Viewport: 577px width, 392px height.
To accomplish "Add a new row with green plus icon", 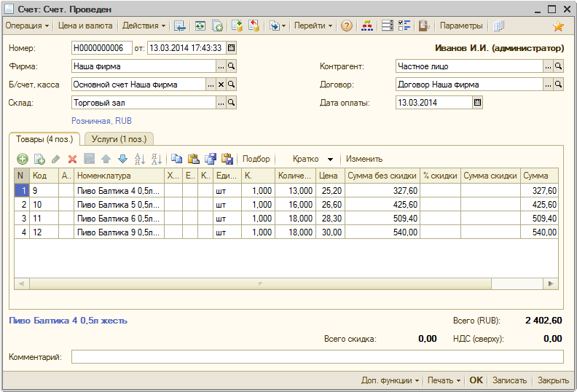I will [x=23, y=159].
